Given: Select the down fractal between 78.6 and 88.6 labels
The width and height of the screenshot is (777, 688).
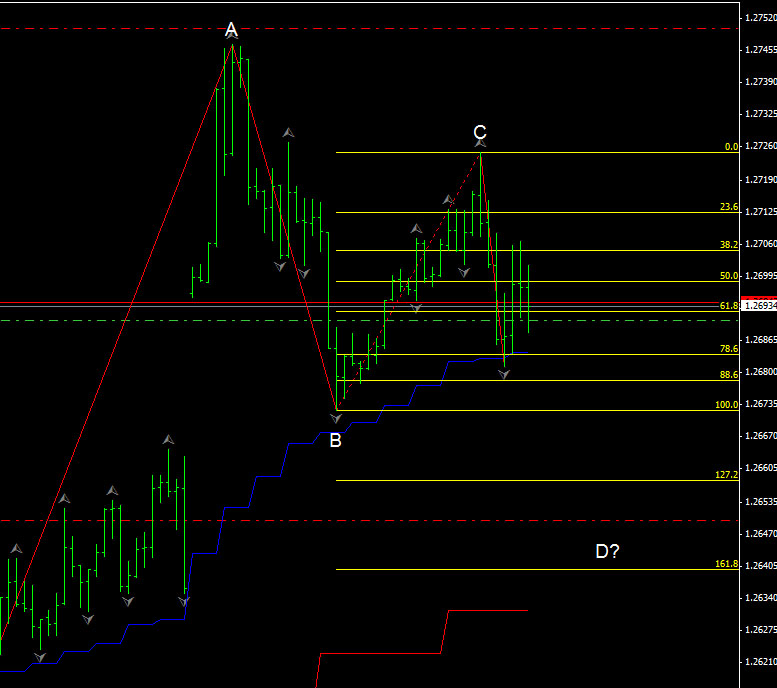Looking at the screenshot, I should [504, 375].
